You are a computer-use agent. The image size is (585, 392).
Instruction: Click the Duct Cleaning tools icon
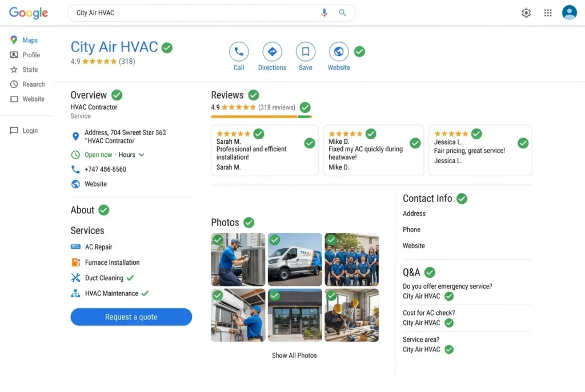(76, 278)
